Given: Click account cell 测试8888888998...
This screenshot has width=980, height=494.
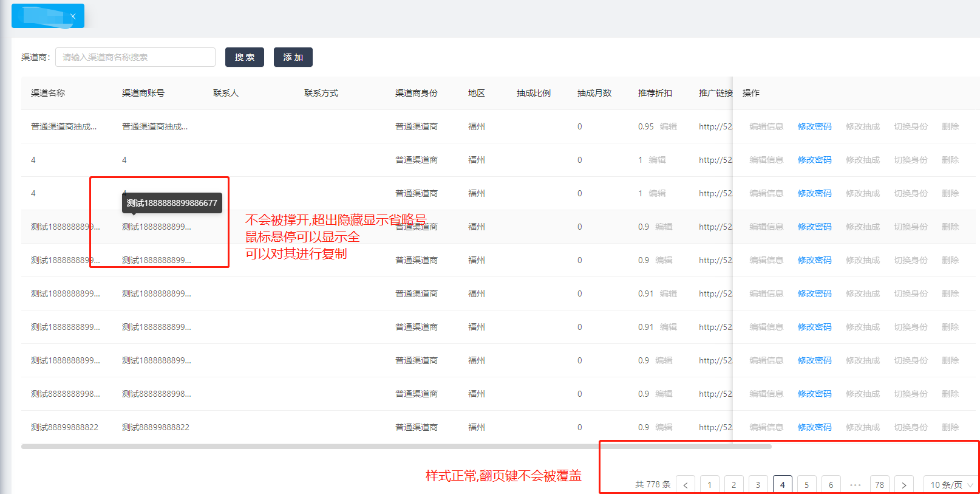Looking at the screenshot, I should (x=157, y=394).
